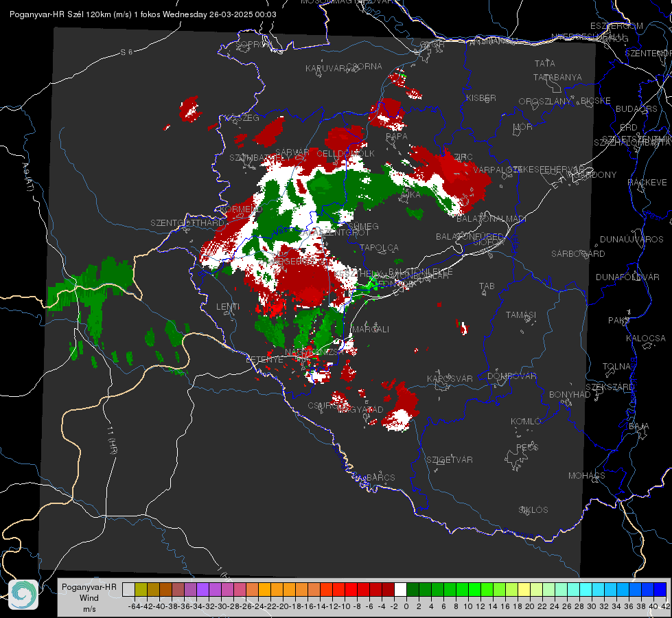Click the 'SZEKSZARD' city label

[610, 387]
